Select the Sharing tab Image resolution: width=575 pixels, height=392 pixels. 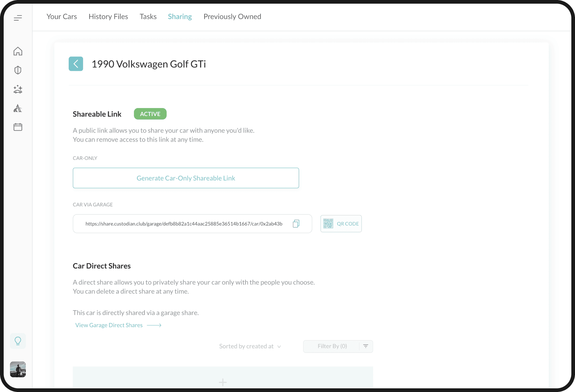180,16
